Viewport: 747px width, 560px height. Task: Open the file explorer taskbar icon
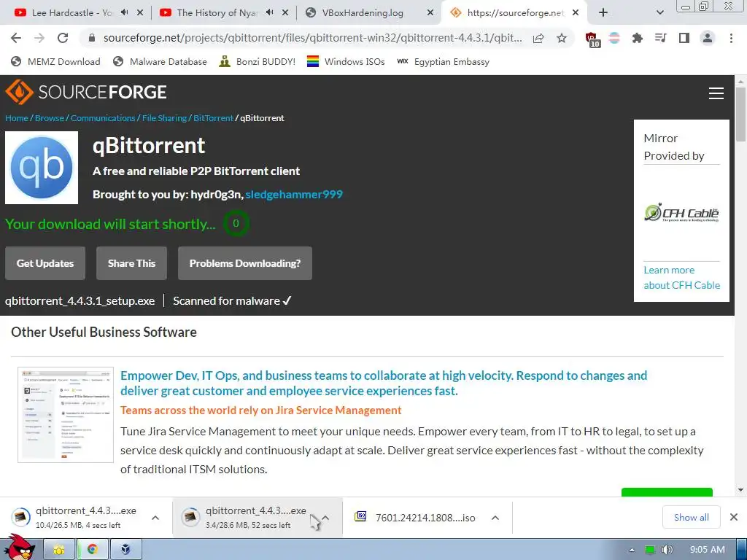[x=59, y=550]
